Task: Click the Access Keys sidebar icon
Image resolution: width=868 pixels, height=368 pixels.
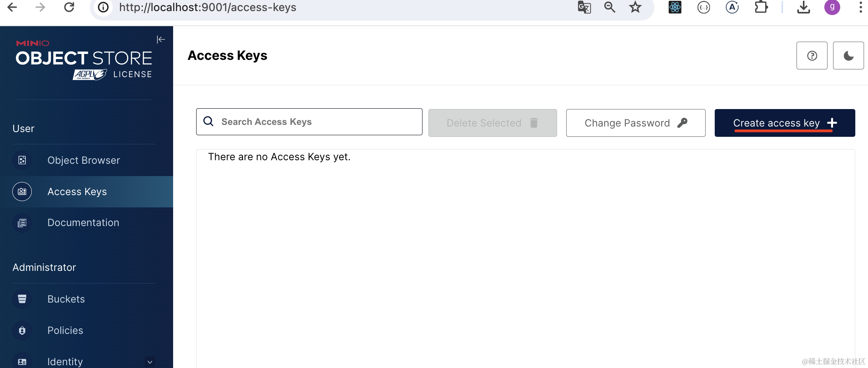Action: 22,192
